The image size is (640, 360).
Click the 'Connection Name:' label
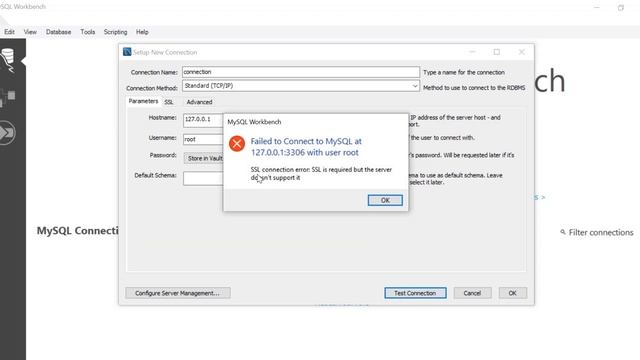point(154,72)
